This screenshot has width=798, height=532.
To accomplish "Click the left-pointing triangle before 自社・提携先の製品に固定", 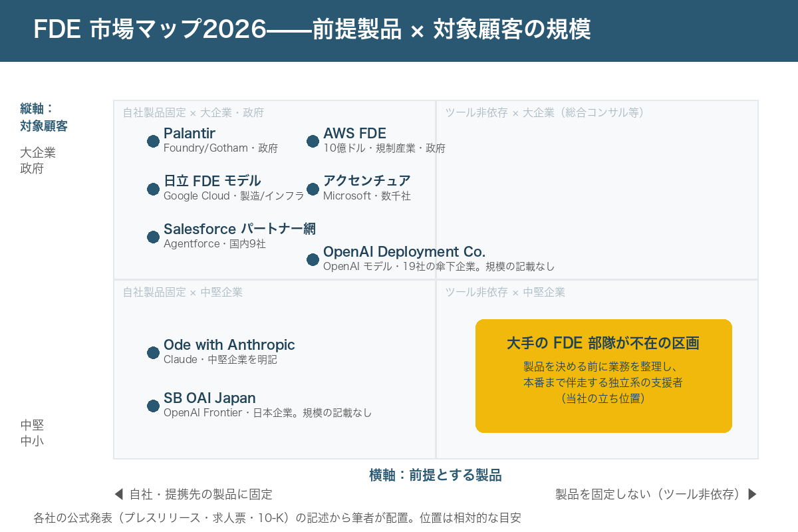I will (x=119, y=494).
